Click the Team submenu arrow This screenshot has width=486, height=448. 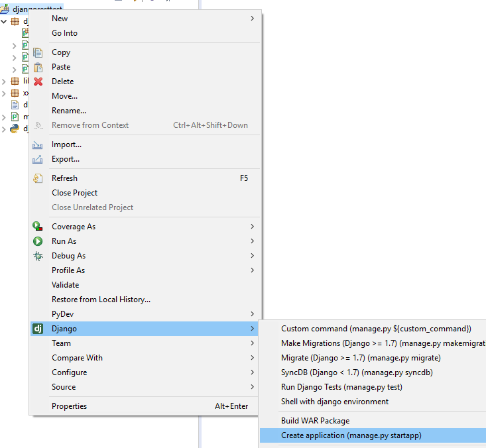click(x=253, y=343)
